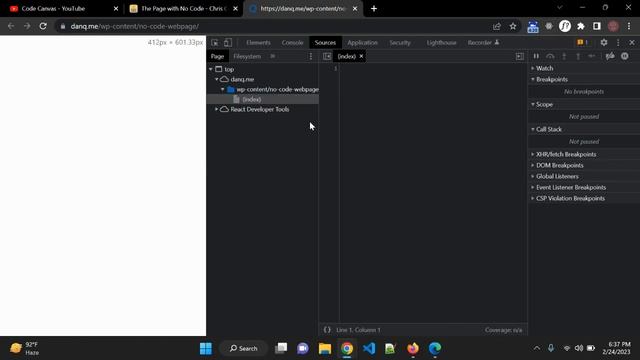This screenshot has width=640, height=360.
Task: Click the Step out debugger icon
Action: coord(578,56)
